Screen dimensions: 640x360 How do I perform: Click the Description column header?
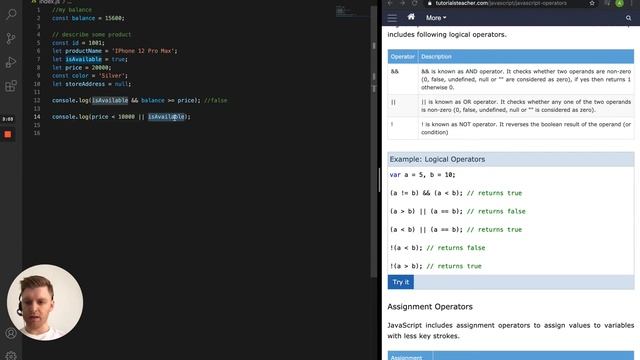[x=526, y=57]
